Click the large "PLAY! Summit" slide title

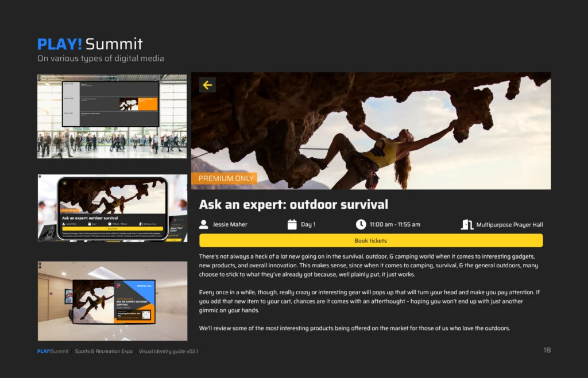(x=90, y=44)
